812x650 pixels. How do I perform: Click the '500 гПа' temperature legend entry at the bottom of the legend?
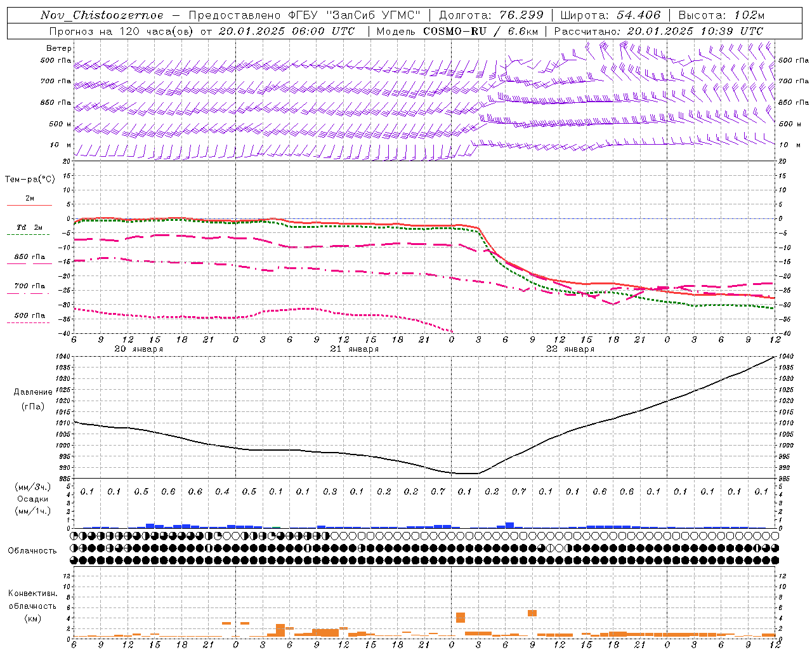(30, 315)
